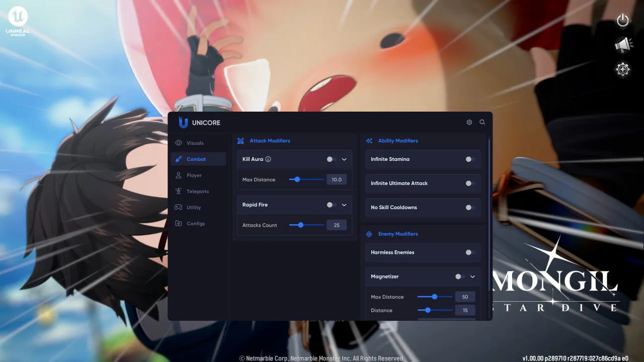This screenshot has width=644, height=362.
Task: Click the Unreal Engine logo
Action: coord(18,20)
